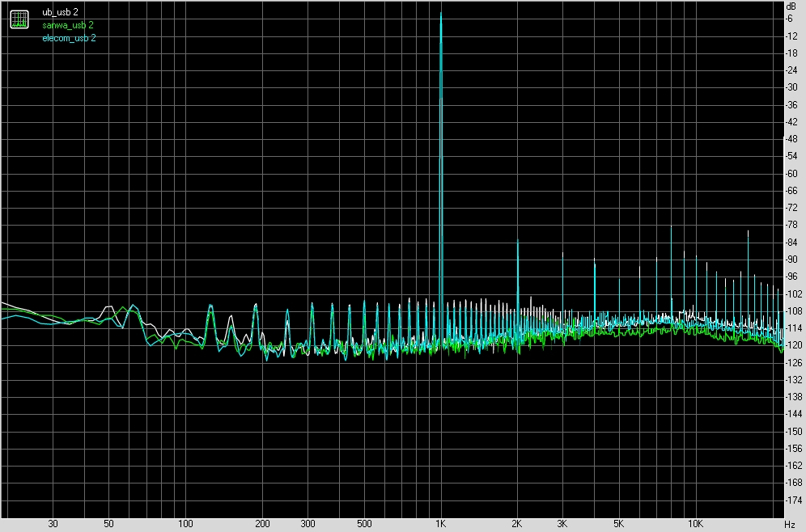Click the -174 dB scale label
Viewport: 806px width, 532px height.
click(x=793, y=500)
